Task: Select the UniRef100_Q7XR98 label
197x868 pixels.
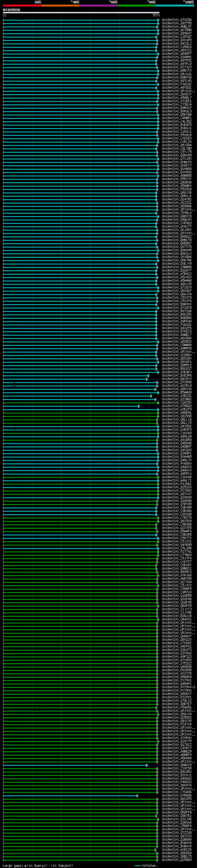Action: click(x=176, y=382)
